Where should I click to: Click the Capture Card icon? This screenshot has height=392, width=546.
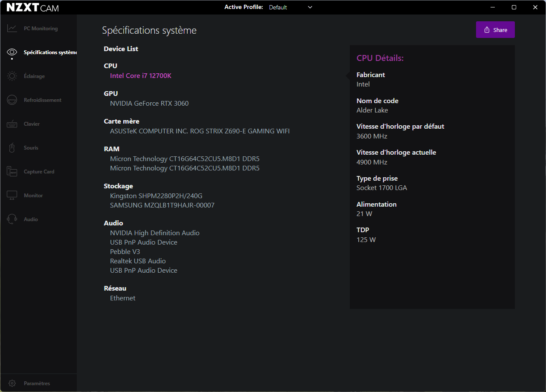click(x=12, y=172)
